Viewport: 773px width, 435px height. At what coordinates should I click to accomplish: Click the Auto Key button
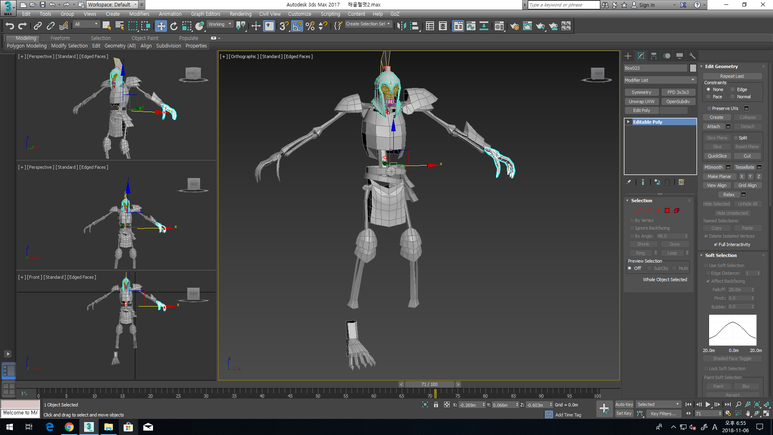point(624,404)
